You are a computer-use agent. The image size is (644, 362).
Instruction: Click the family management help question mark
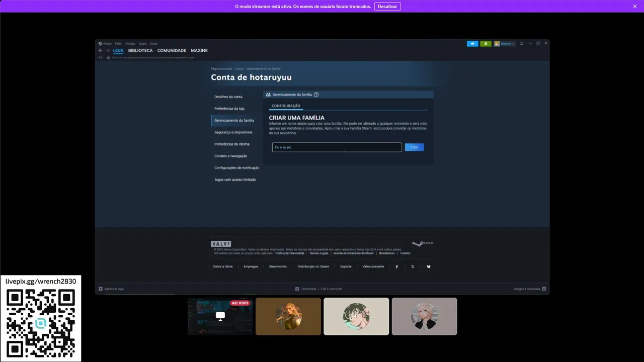click(x=316, y=95)
